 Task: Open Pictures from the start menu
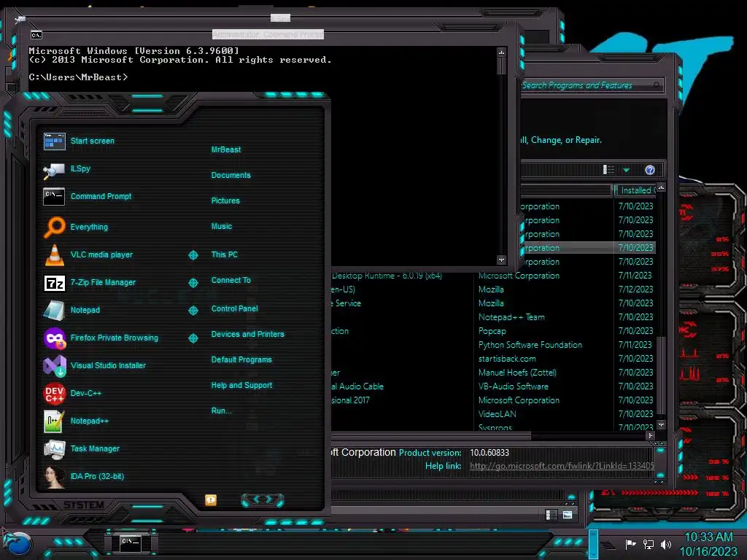pos(225,201)
